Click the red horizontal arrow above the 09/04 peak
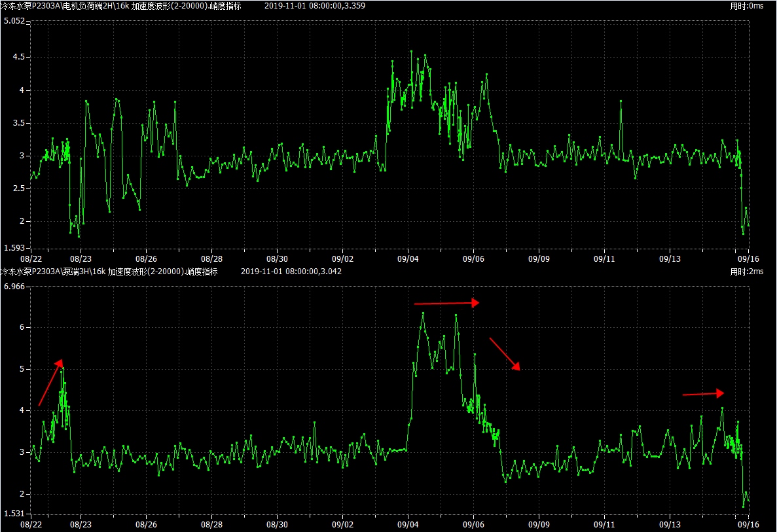The height and width of the screenshot is (532, 777). [x=446, y=303]
